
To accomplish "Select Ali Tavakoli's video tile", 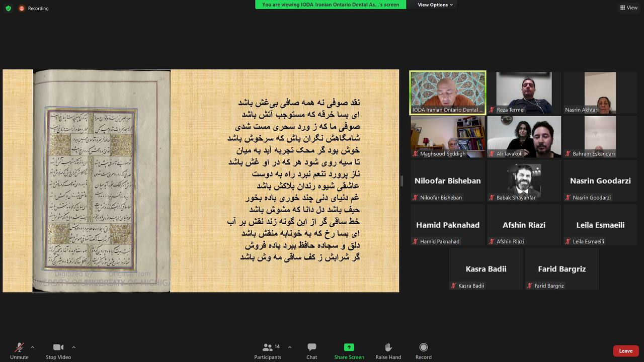I will click(524, 137).
